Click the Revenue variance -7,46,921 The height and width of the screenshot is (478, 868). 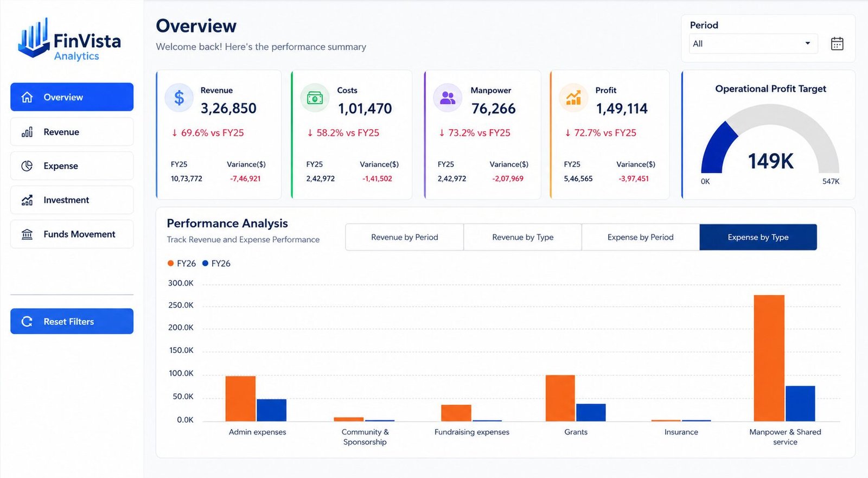(x=245, y=179)
